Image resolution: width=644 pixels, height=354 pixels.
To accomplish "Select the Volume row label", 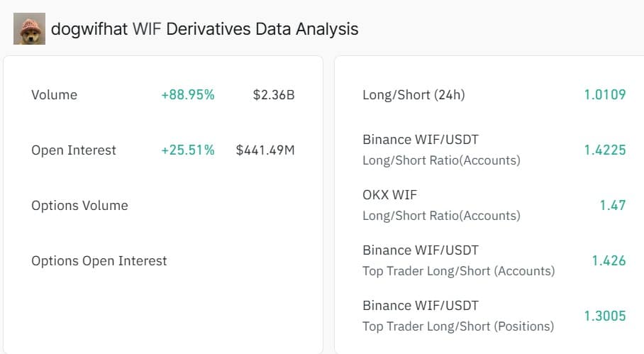I will coord(54,94).
